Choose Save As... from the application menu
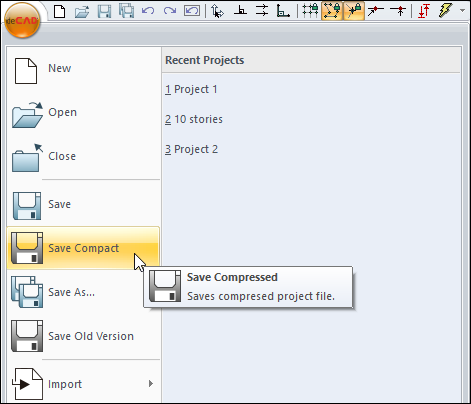The height and width of the screenshot is (404, 471). click(x=83, y=292)
